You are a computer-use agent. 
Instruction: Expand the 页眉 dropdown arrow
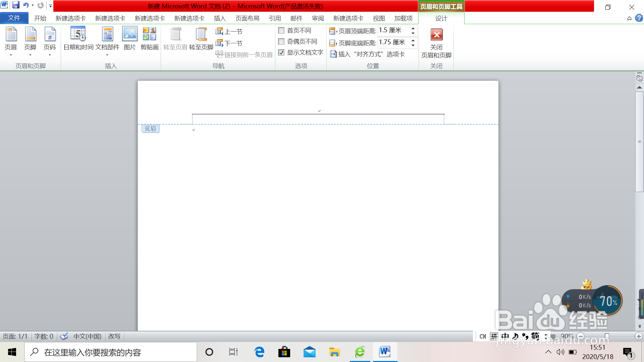click(11, 55)
